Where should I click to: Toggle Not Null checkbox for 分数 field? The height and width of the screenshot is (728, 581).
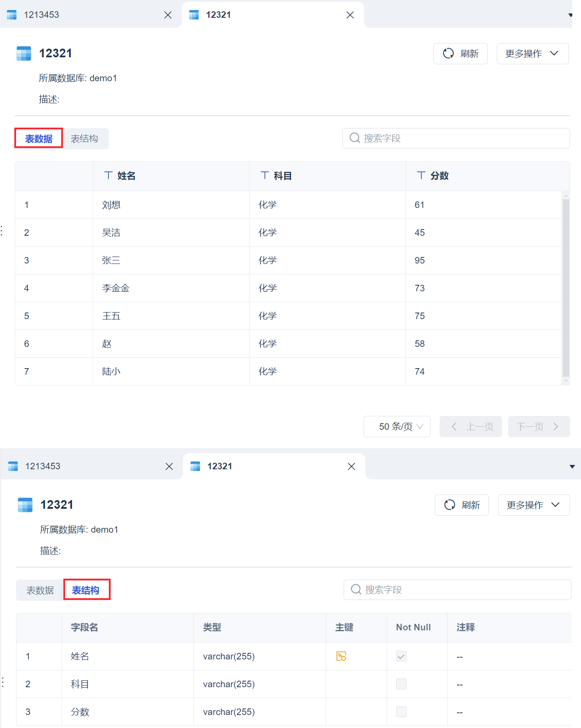[401, 712]
